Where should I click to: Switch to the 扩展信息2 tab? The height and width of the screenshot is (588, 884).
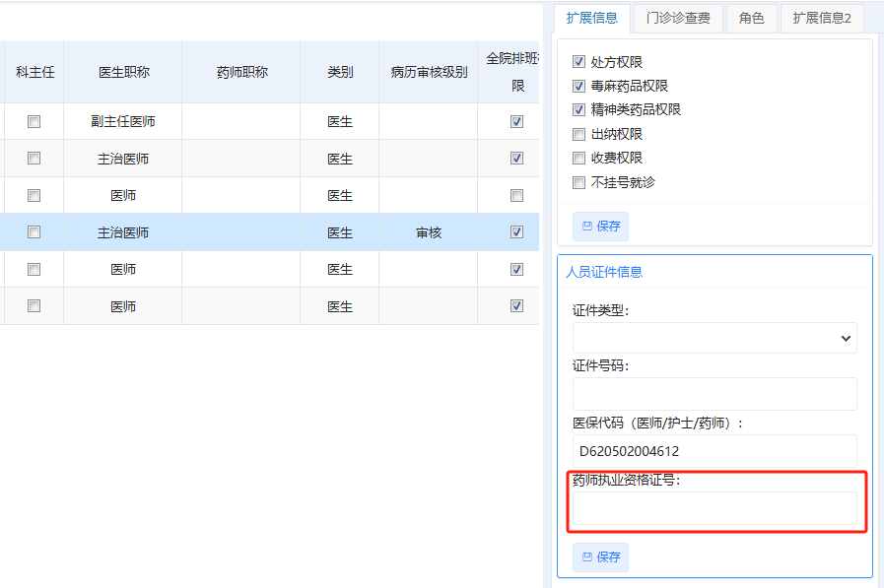pos(822,18)
